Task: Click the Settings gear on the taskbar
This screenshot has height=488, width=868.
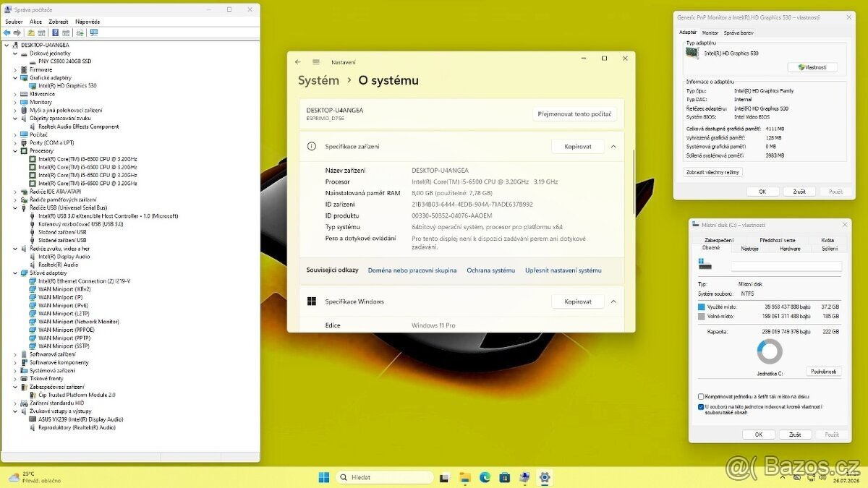Action: 545,477
